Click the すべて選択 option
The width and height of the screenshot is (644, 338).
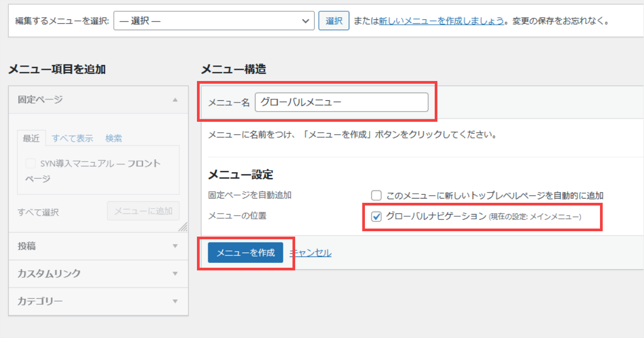click(x=38, y=212)
